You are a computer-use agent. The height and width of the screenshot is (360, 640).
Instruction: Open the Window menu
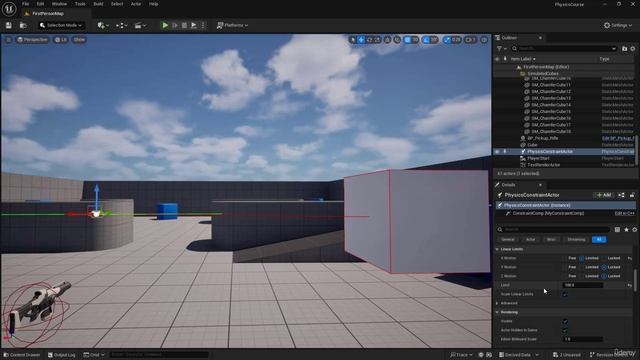(59, 4)
